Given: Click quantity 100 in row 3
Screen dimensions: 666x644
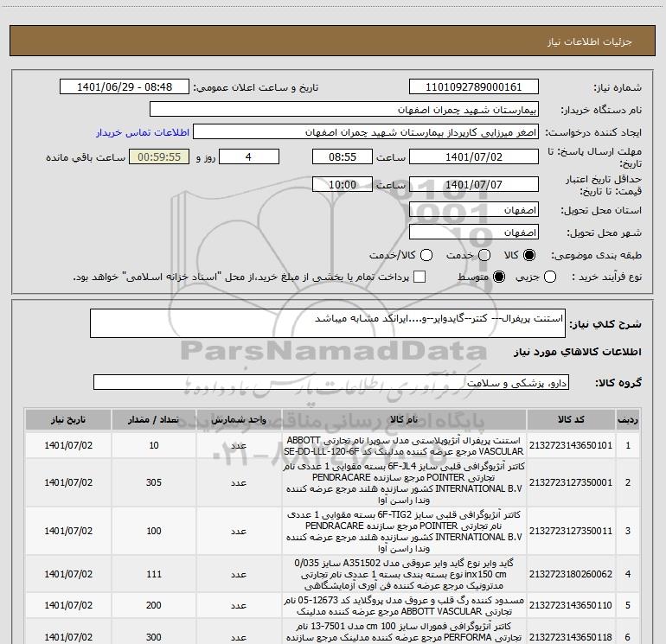Looking at the screenshot, I should point(154,531).
